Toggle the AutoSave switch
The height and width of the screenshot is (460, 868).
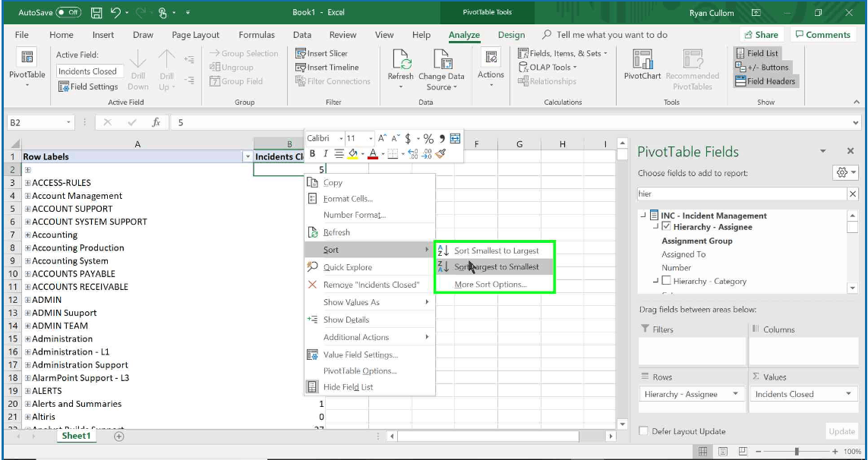point(69,12)
